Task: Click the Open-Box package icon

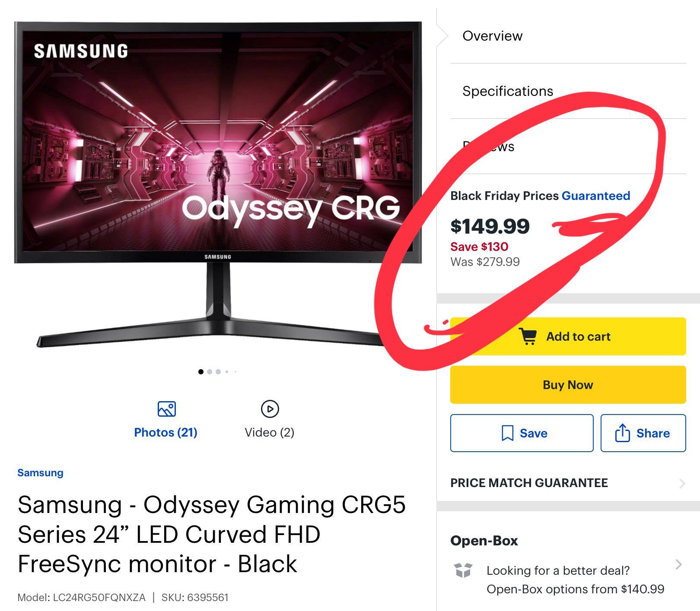Action: point(463,570)
